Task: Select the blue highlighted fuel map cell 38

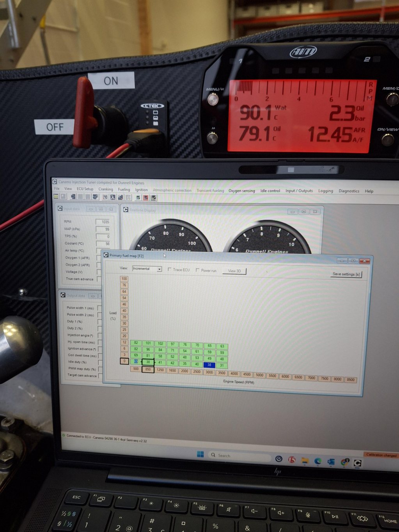Action: (x=209, y=365)
